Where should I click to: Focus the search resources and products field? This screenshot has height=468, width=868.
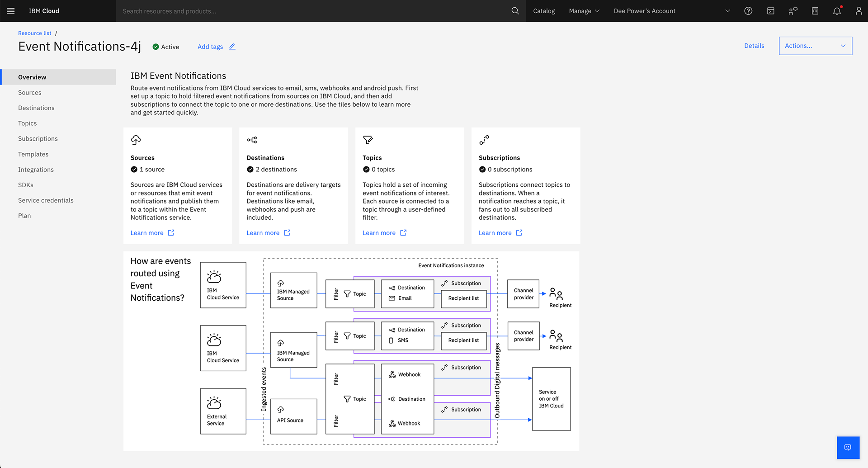point(312,11)
